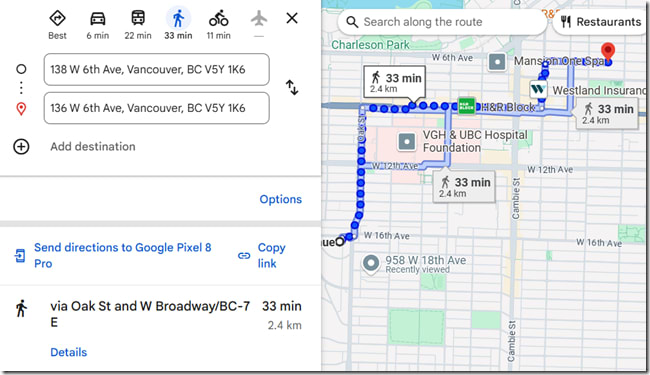Select the flights airplane icon

click(x=259, y=18)
